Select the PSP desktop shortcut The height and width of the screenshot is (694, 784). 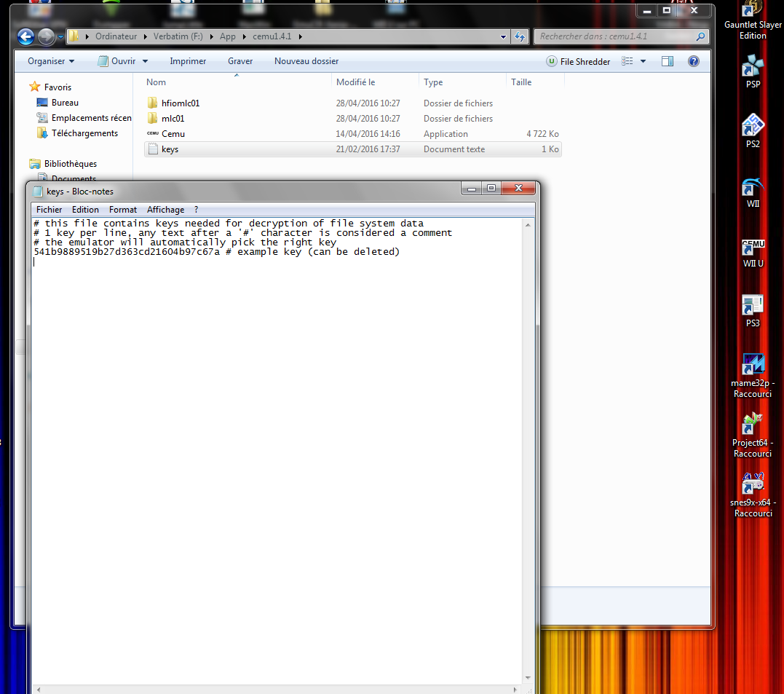coord(753,71)
